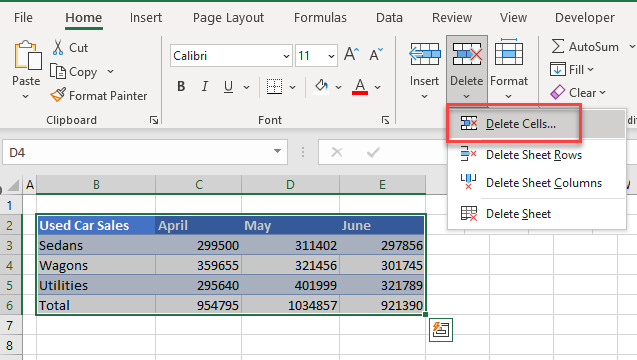Expand the Paste options arrow
Screen dimensions: 637x360
(x=26, y=97)
